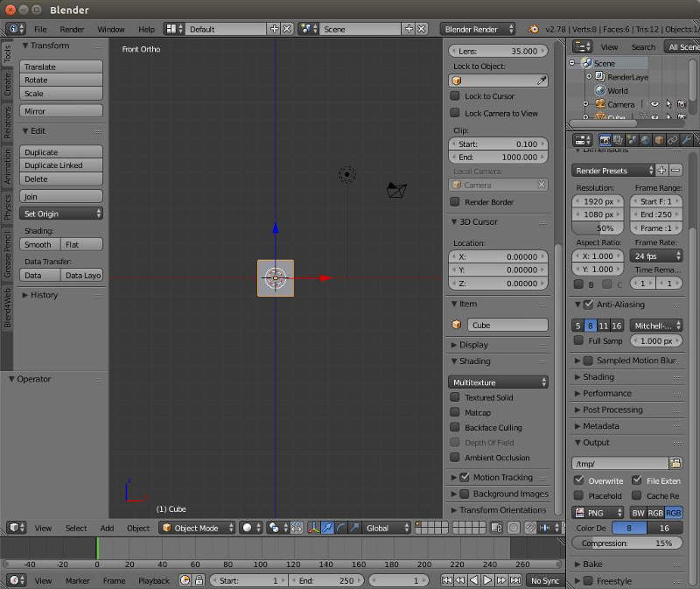
Task: Open Set Origin dropdown
Action: (x=61, y=214)
